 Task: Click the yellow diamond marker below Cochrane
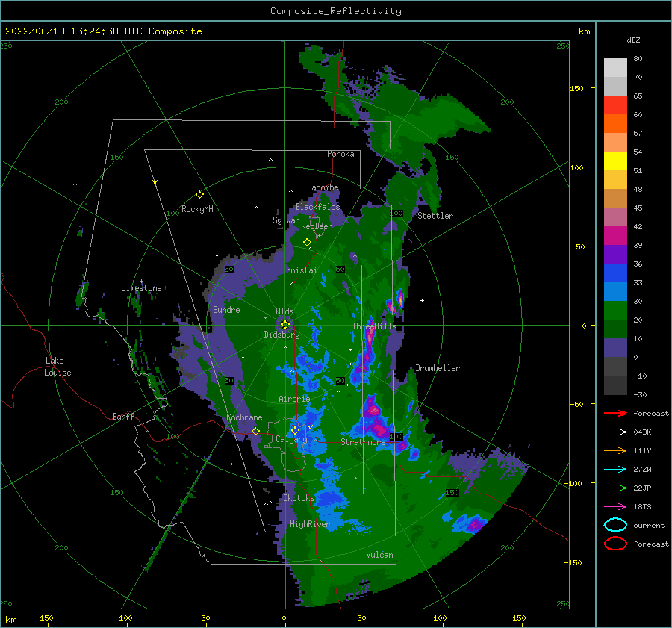tap(255, 431)
